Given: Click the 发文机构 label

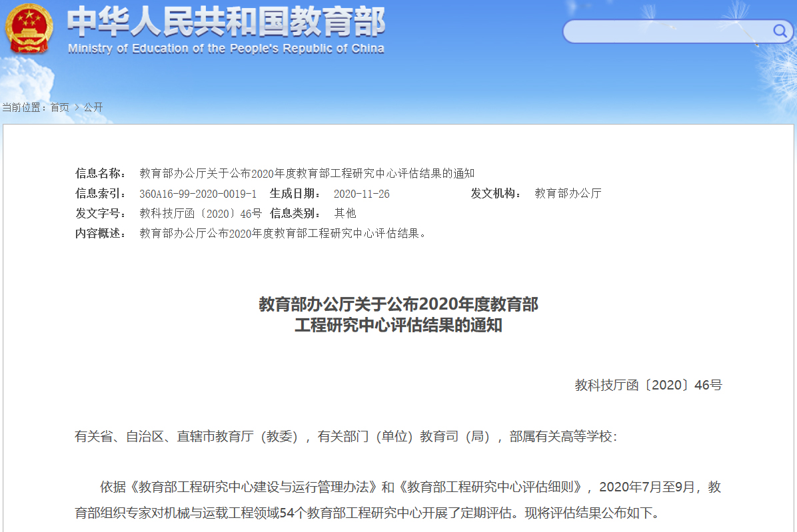Looking at the screenshot, I should [496, 193].
